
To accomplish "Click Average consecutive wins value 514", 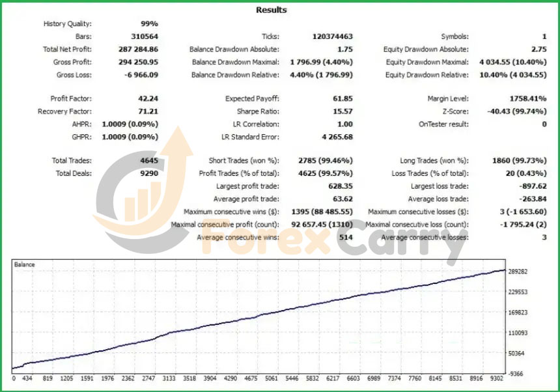I will point(346,238).
